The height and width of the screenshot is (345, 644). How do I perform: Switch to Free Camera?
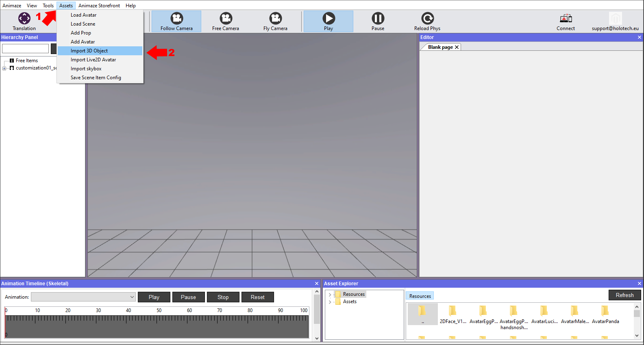(x=226, y=19)
